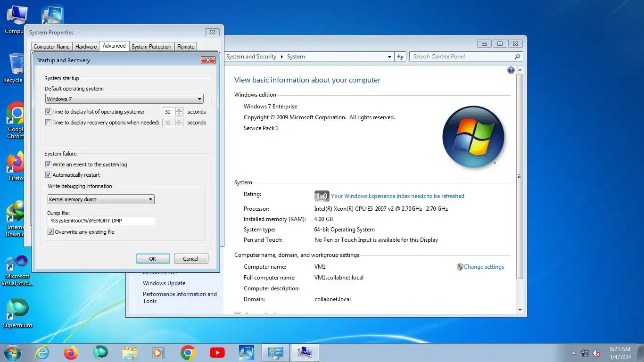
Task: Switch to Control Panel taskbar button
Action: 275,353
